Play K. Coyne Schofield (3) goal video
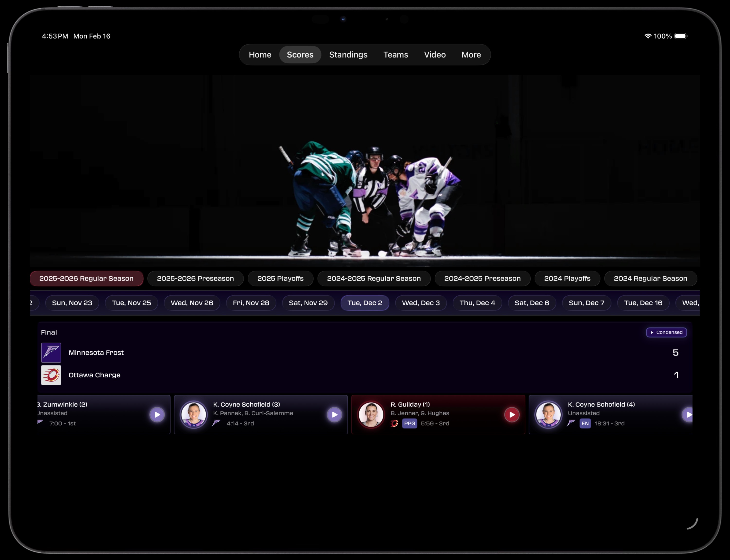This screenshot has height=560, width=730. coord(334,414)
